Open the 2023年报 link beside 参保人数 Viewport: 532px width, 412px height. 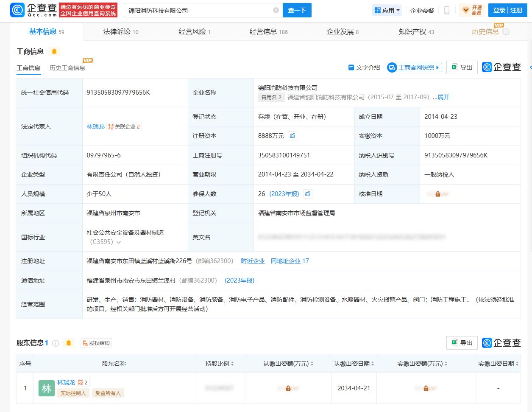coord(284,194)
